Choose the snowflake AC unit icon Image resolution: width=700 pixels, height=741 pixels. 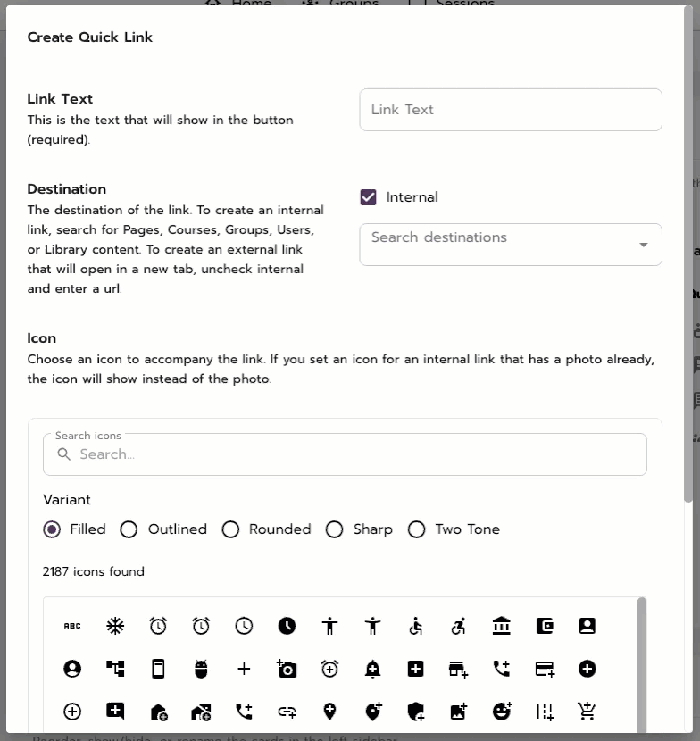point(115,626)
